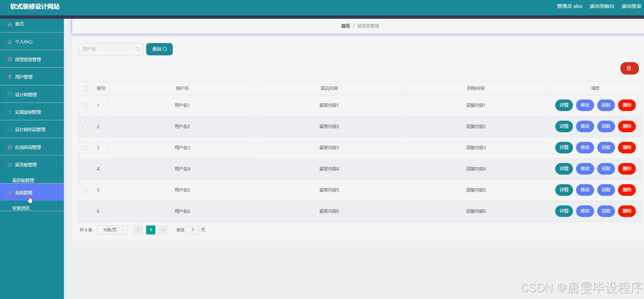Viewport: 644px width, 299px height.
Task: Click 退出登录 in the top bar
Action: [631, 6]
